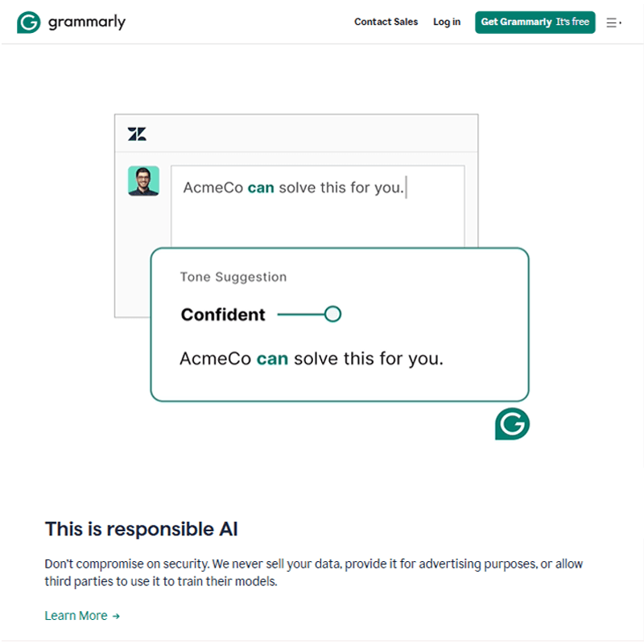Click the Tone Suggestion card title
The image size is (644, 644).
(x=233, y=277)
